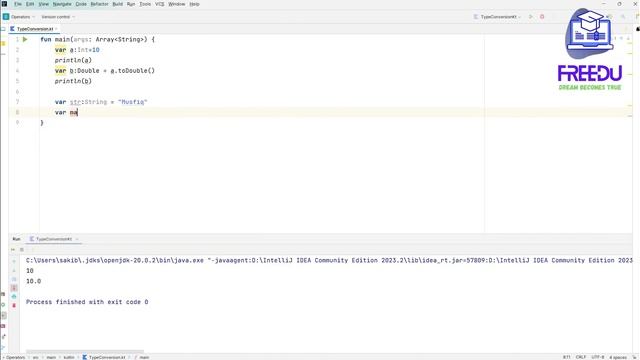
Task: Select the TypeConversionKt run tab
Action: coord(54,239)
